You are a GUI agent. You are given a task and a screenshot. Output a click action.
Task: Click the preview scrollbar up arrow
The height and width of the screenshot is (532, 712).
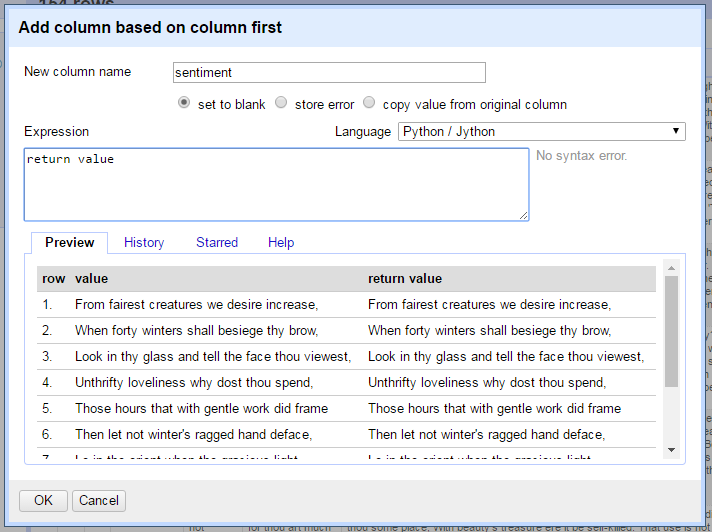(x=671, y=269)
